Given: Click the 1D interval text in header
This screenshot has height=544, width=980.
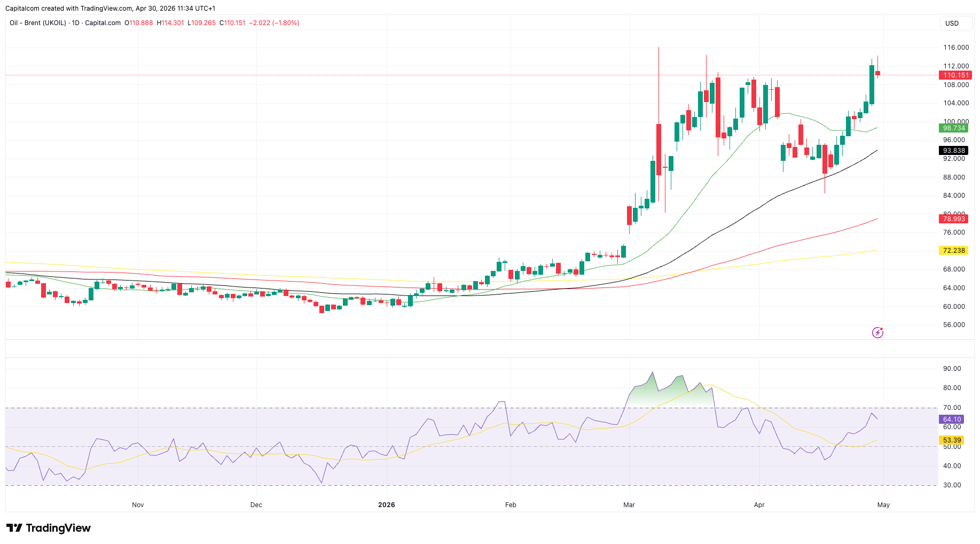Looking at the screenshot, I should point(75,23).
